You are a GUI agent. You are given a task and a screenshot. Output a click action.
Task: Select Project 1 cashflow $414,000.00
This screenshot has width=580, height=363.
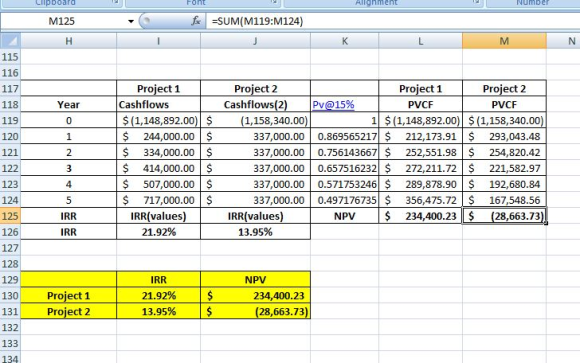(158, 168)
